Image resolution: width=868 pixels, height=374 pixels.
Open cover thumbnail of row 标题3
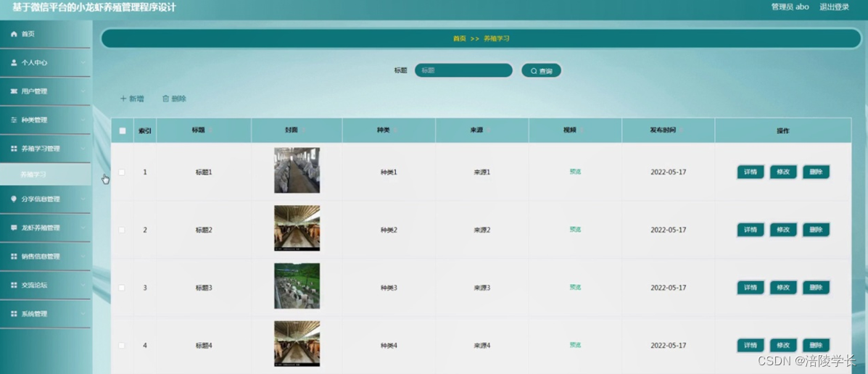tap(297, 286)
